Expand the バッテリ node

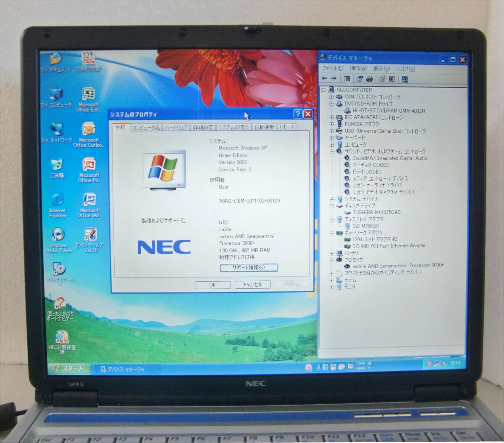click(x=331, y=253)
